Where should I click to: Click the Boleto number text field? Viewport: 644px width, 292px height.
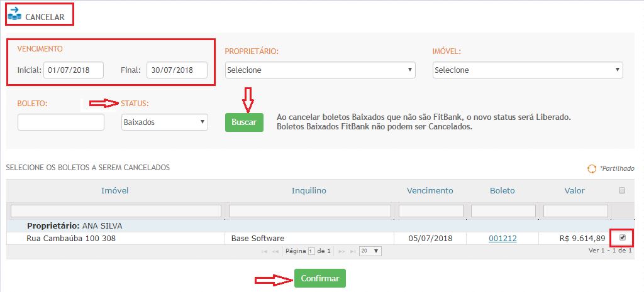pyautogui.click(x=60, y=122)
